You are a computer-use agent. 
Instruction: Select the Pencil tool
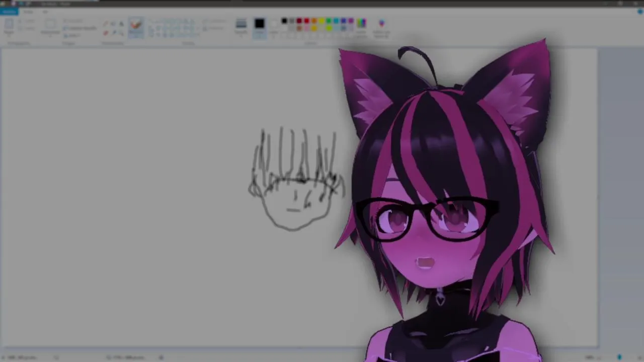(x=106, y=24)
